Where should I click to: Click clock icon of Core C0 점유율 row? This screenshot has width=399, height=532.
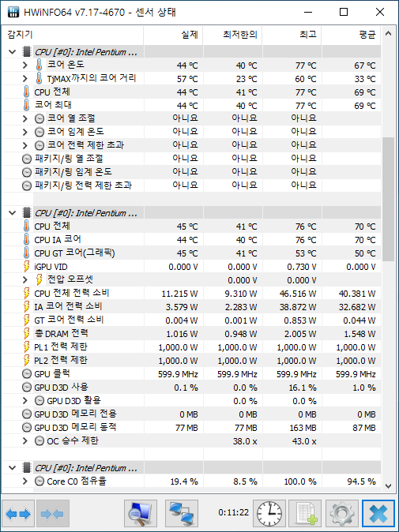click(40, 481)
